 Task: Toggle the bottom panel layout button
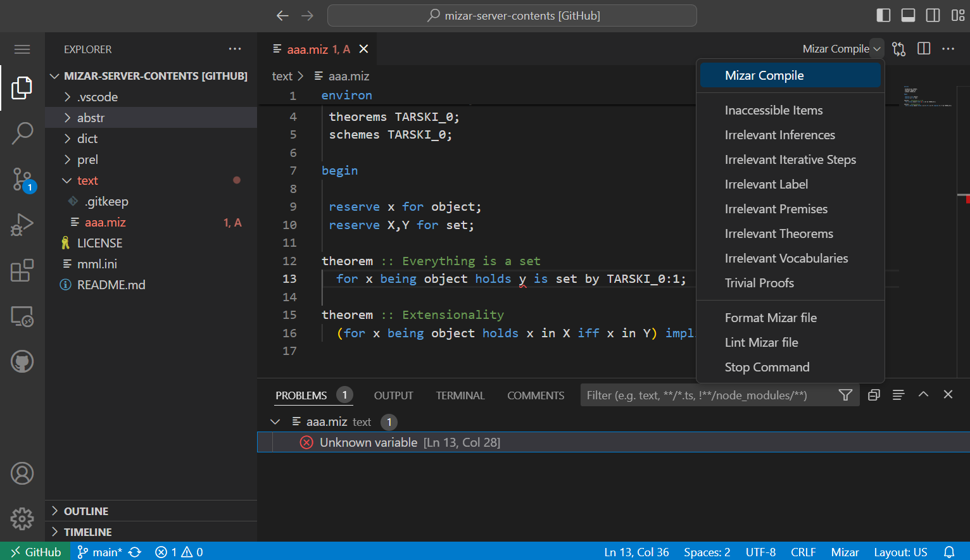(x=908, y=15)
